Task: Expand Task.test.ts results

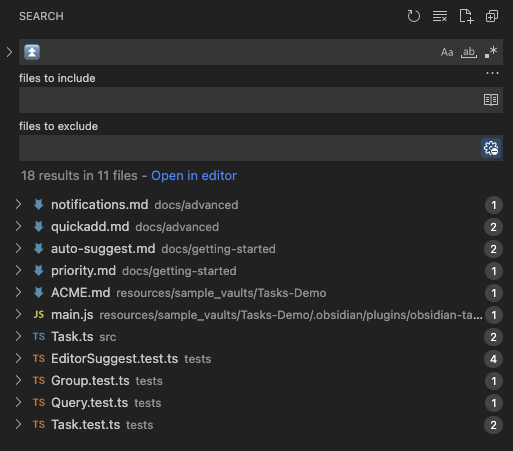Action: (18, 424)
